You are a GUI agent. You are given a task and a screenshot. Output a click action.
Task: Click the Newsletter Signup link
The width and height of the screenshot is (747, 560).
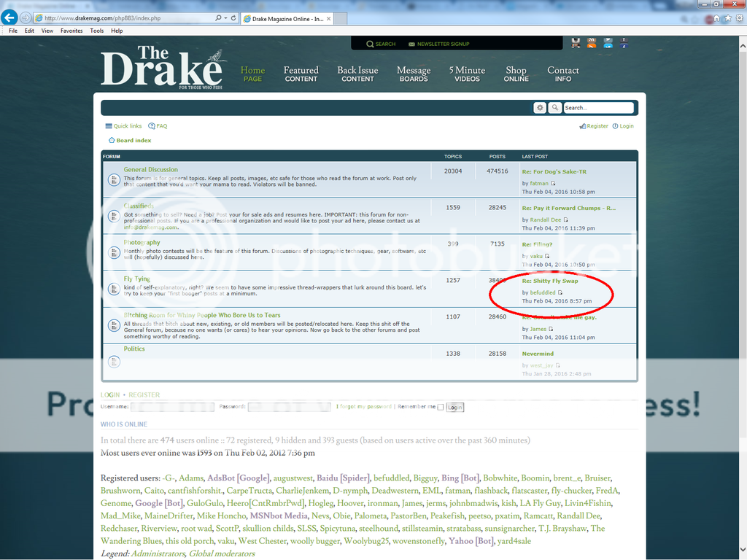click(438, 44)
